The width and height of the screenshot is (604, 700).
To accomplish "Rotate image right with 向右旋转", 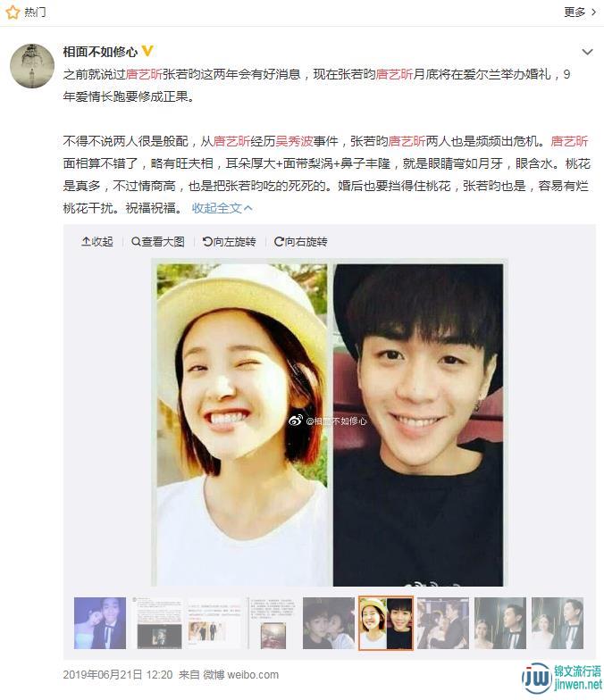I will click(x=300, y=241).
